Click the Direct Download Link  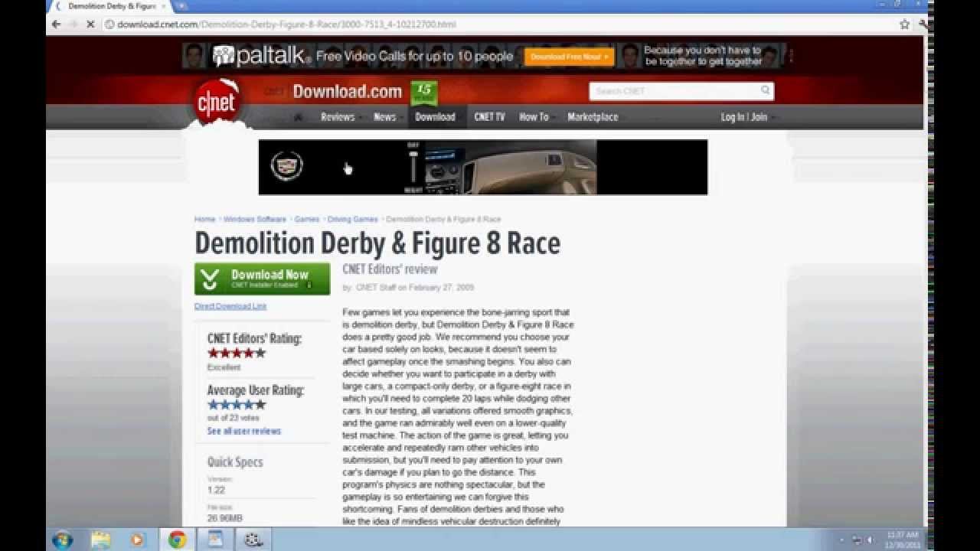230,306
